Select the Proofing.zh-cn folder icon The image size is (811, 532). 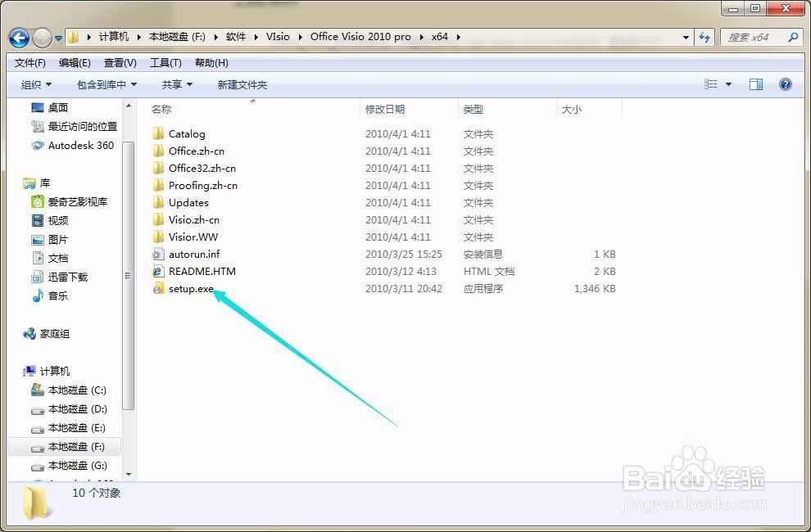158,185
